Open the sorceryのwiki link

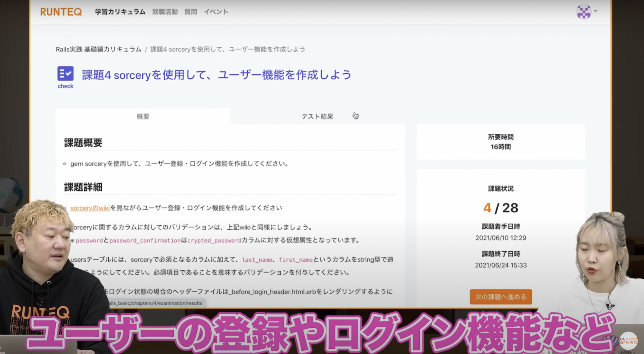pos(90,208)
